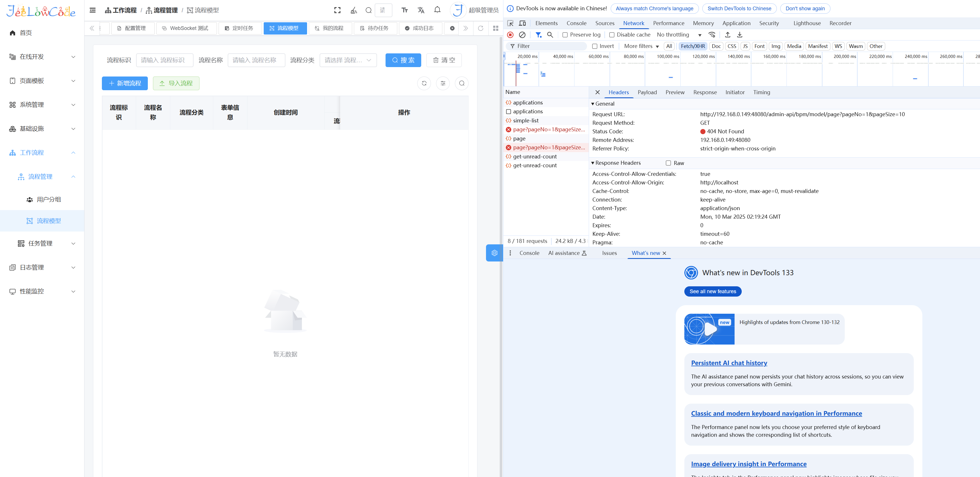Click the fullscreen toggle icon in header

337,10
